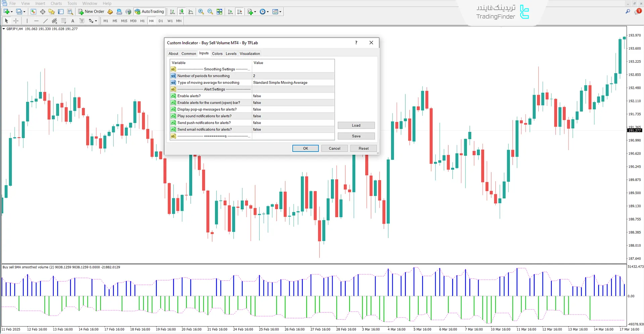This screenshot has width=644, height=334.
Task: Select the Vertical Line drawing tool
Action: (27, 20)
